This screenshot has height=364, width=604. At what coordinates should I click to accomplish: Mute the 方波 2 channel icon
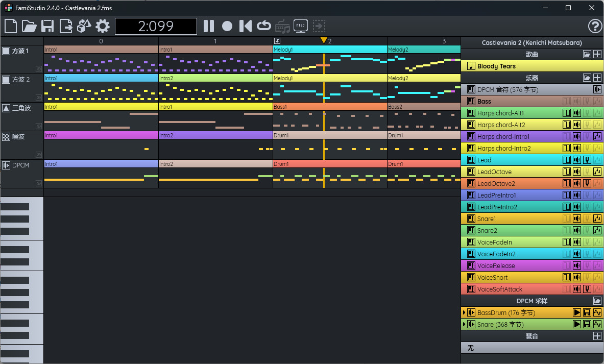(6, 79)
